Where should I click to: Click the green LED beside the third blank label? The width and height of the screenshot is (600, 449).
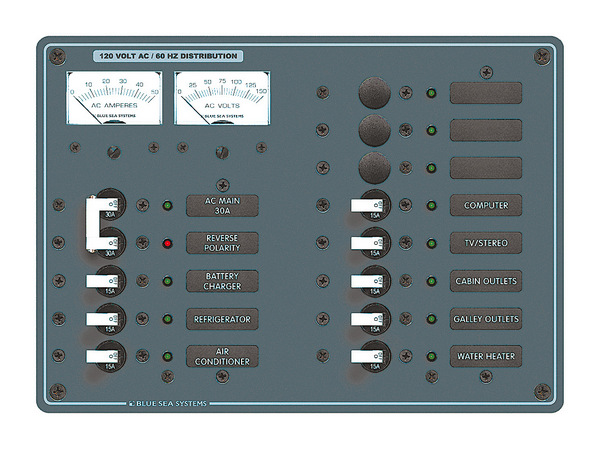(431, 168)
